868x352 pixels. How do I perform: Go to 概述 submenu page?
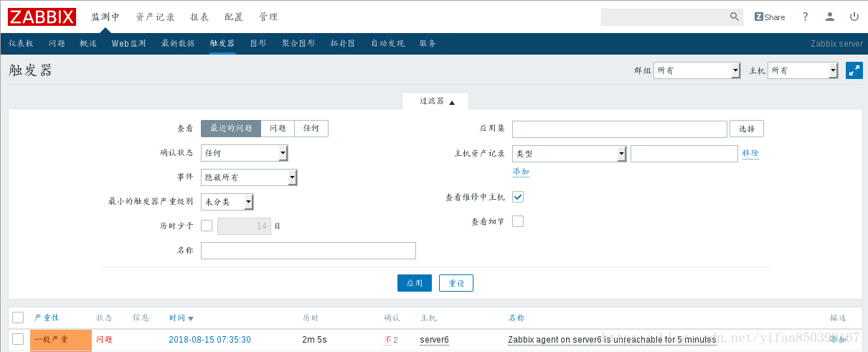(88, 43)
